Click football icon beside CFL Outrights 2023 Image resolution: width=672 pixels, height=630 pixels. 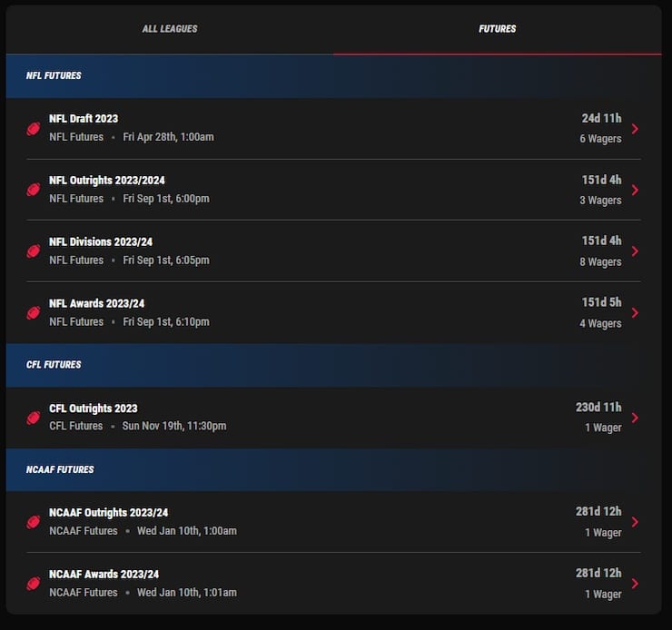click(x=34, y=418)
